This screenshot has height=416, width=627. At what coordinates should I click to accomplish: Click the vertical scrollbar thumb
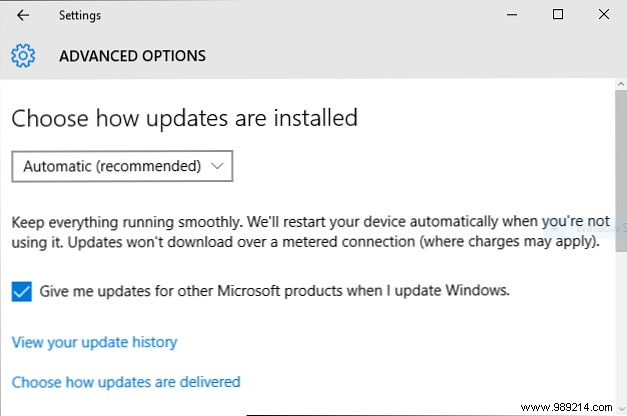(x=620, y=150)
